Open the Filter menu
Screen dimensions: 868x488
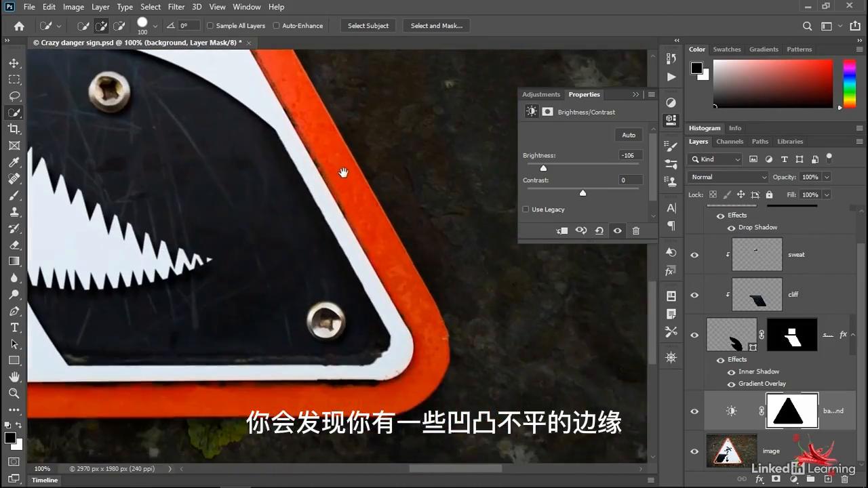[x=176, y=7]
